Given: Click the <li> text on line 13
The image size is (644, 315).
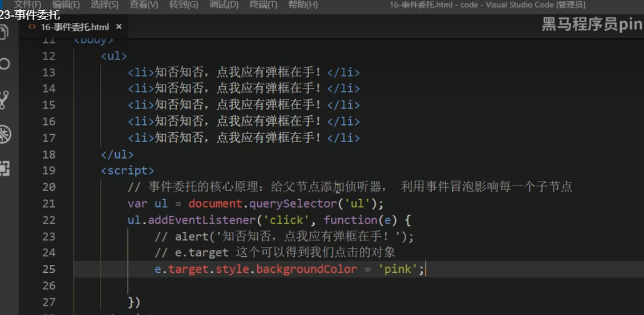Looking at the screenshot, I should 244,72.
